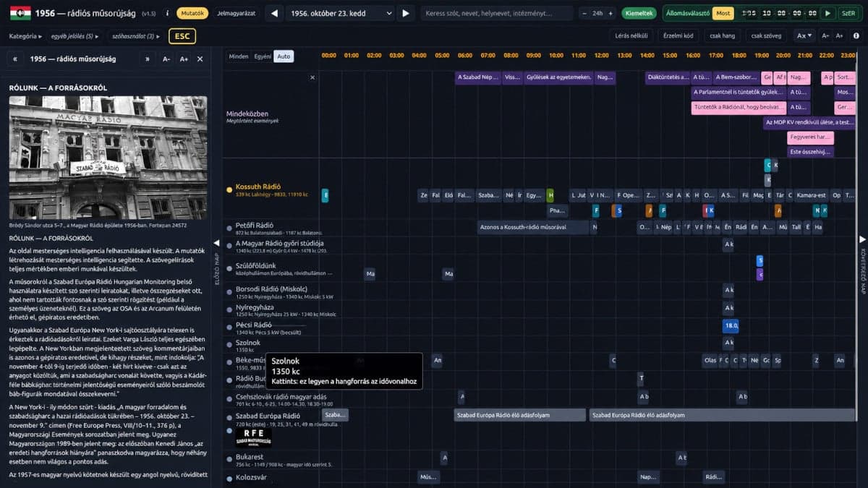Toggle the 'Leírás nélküli' filter
The image size is (868, 488).
click(x=631, y=35)
